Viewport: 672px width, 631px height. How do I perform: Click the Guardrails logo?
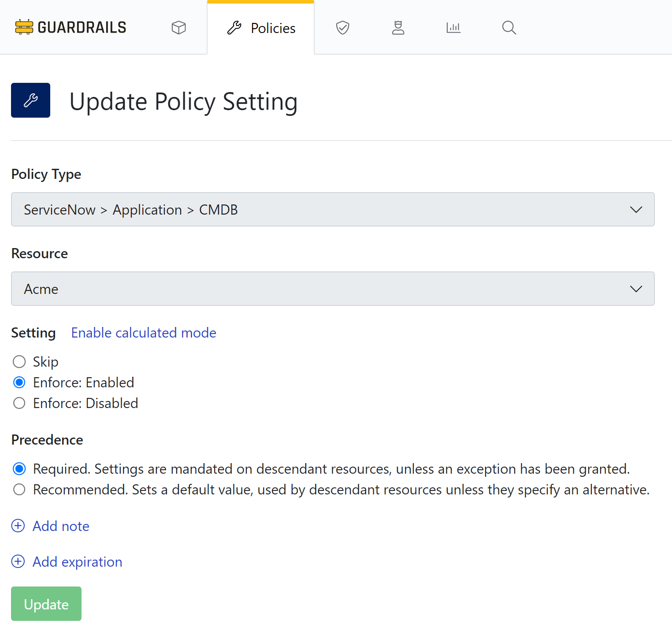[71, 27]
